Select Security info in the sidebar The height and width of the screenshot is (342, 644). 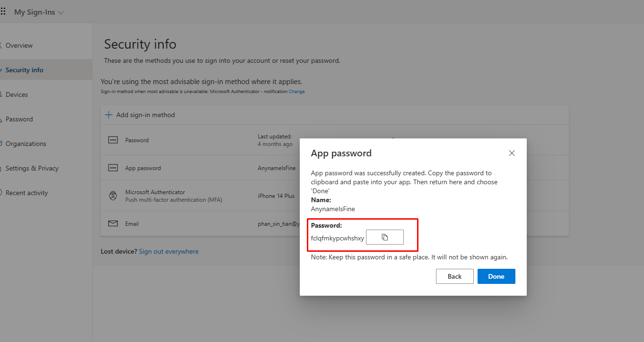tap(24, 70)
